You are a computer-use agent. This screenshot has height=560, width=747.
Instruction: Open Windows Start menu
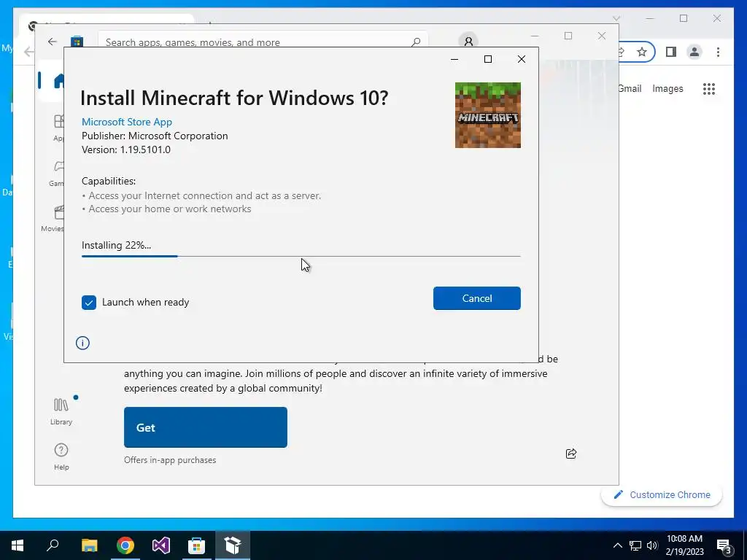(18, 545)
